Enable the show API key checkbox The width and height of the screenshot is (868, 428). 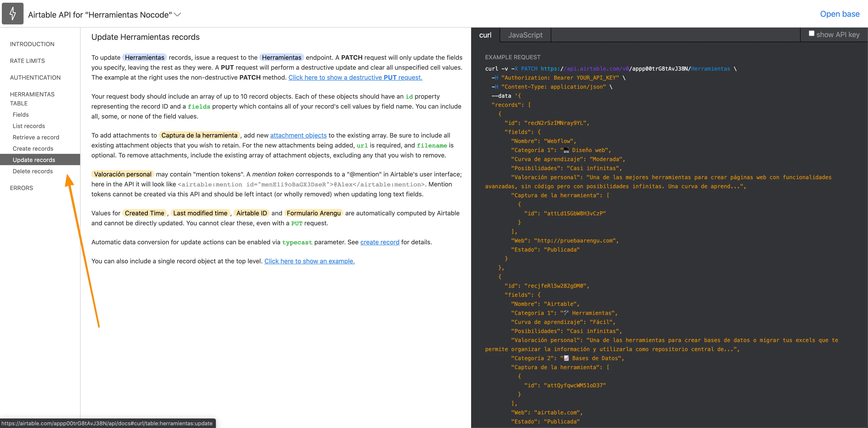point(811,33)
